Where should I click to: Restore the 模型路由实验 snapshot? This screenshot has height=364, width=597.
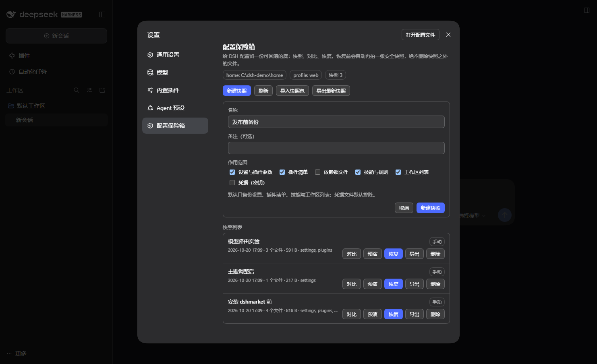(x=394, y=254)
